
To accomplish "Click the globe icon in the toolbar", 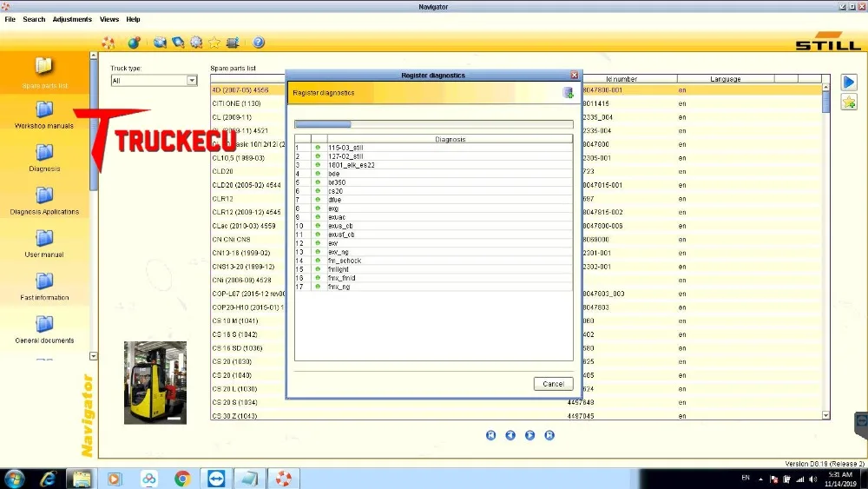I will pos(134,43).
